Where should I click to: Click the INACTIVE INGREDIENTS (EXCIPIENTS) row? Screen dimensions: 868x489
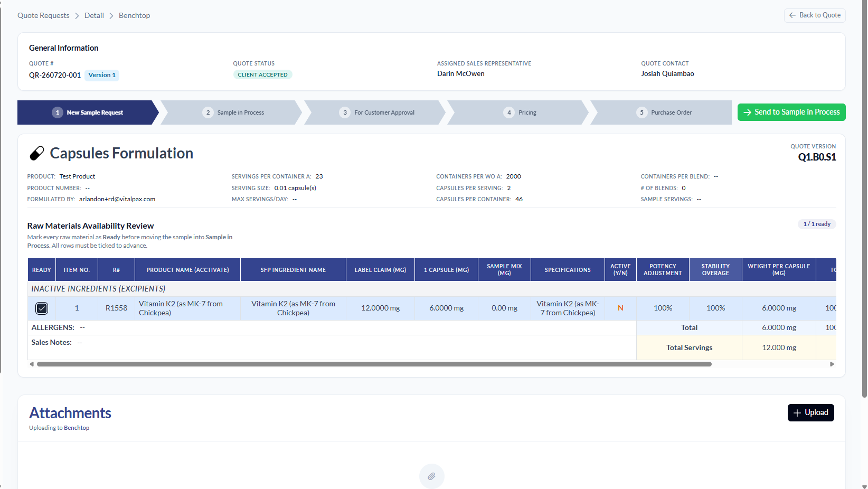click(x=432, y=289)
